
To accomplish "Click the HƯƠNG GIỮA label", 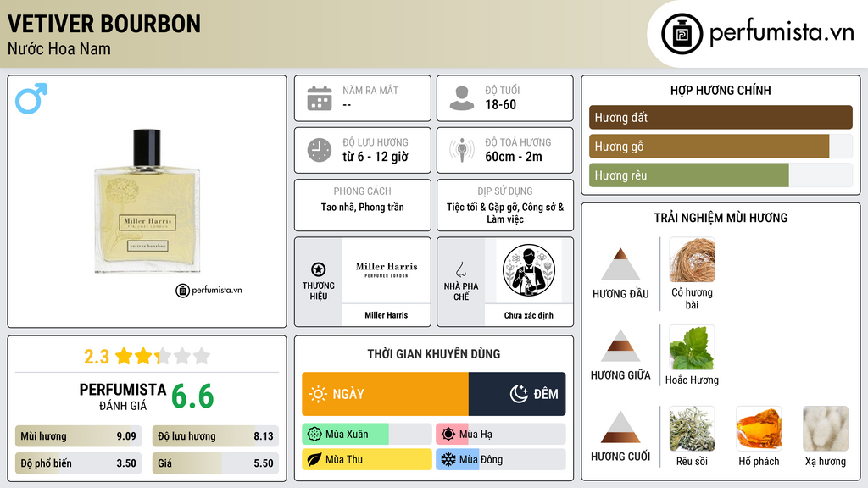I will pyautogui.click(x=620, y=375).
